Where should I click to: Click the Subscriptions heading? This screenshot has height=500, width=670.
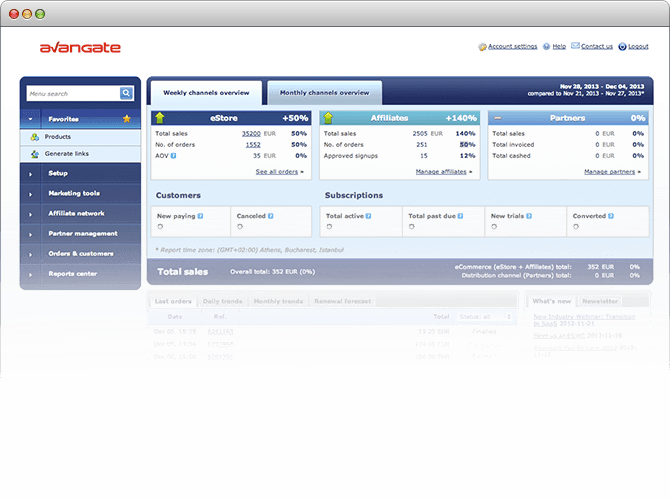(x=354, y=195)
